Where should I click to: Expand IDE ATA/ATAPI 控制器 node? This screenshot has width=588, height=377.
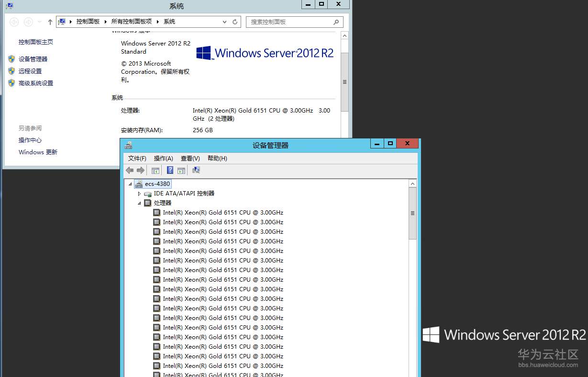click(140, 194)
